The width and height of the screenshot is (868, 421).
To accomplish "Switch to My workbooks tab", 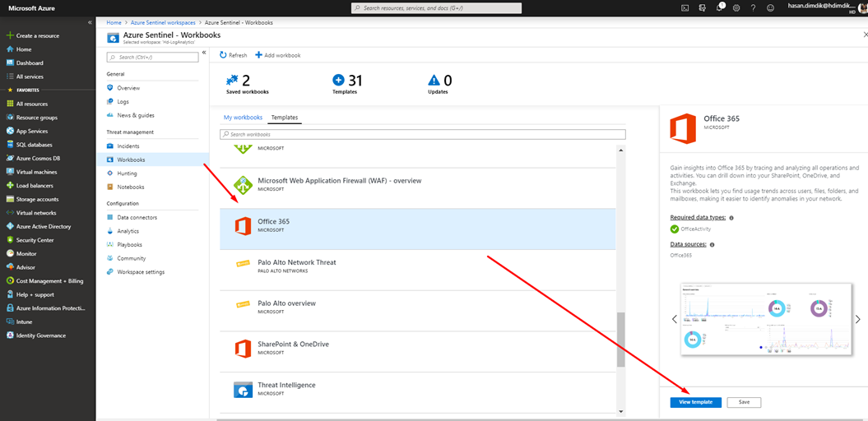I will (x=243, y=118).
